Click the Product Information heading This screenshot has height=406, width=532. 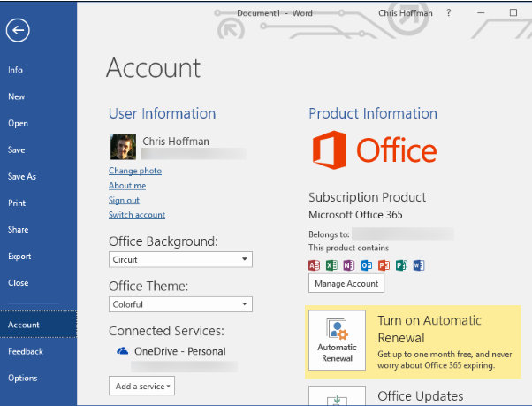[373, 113]
